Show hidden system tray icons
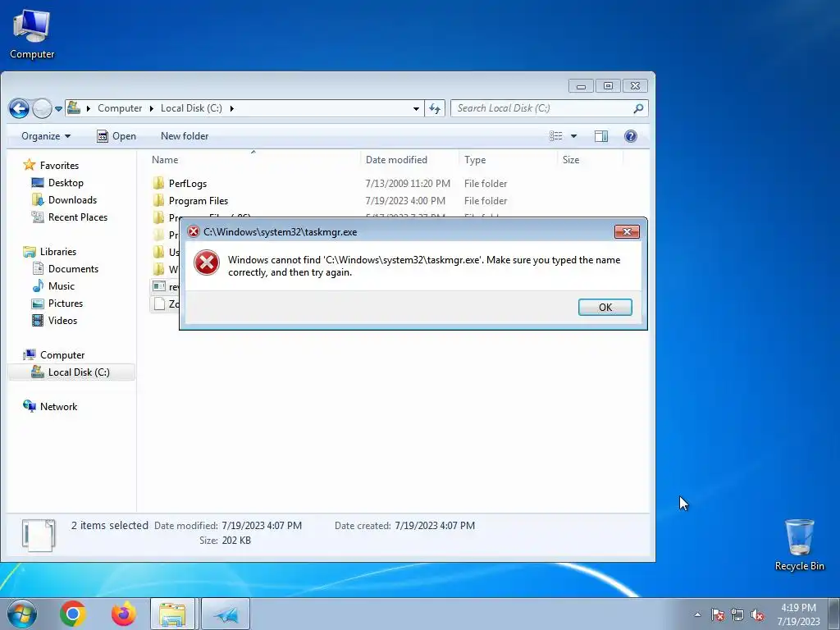 coord(697,614)
